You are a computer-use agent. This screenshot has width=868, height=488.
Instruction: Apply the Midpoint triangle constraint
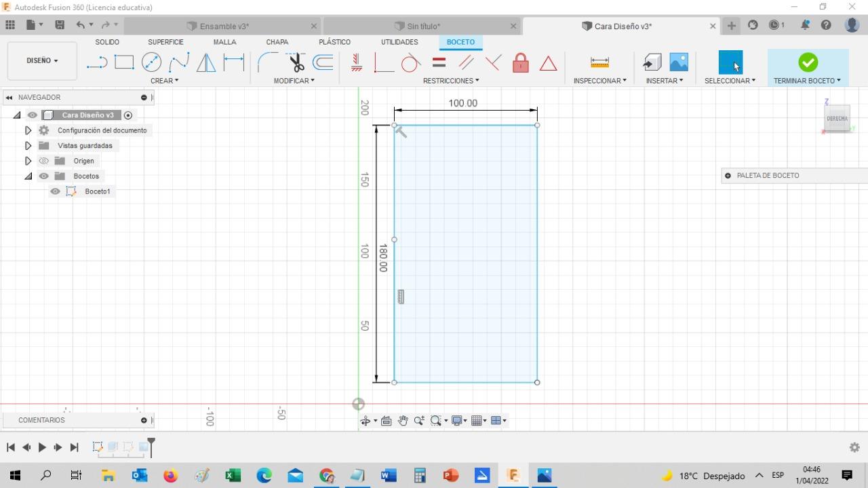(x=548, y=63)
